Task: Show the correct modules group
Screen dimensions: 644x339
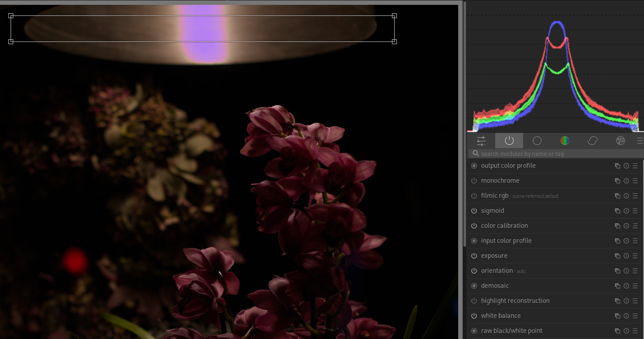Action: point(592,141)
